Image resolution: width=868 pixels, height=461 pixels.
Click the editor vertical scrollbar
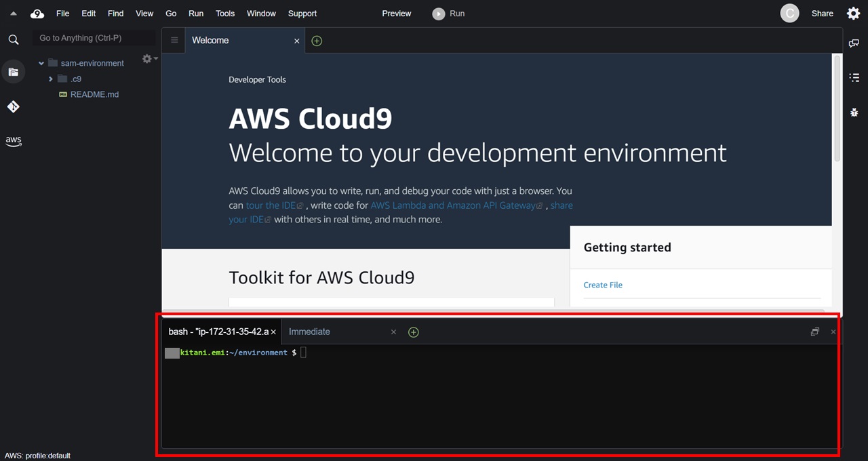(837, 108)
